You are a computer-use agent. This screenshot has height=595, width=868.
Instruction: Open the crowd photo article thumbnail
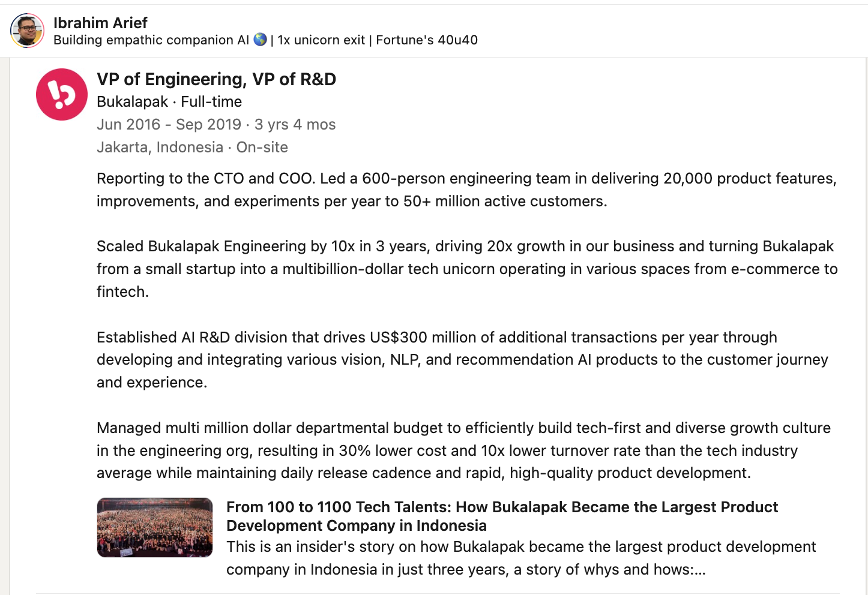pyautogui.click(x=155, y=527)
